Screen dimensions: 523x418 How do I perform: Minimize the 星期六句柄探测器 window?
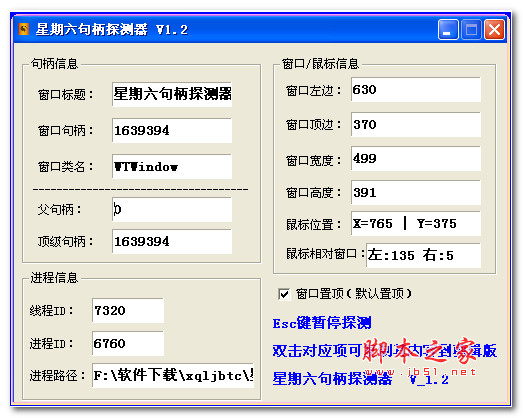448,30
